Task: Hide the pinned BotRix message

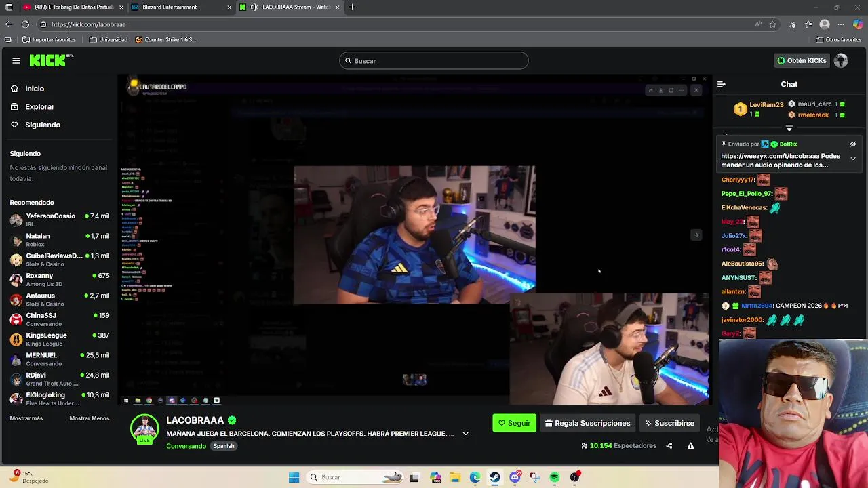Action: click(x=853, y=144)
